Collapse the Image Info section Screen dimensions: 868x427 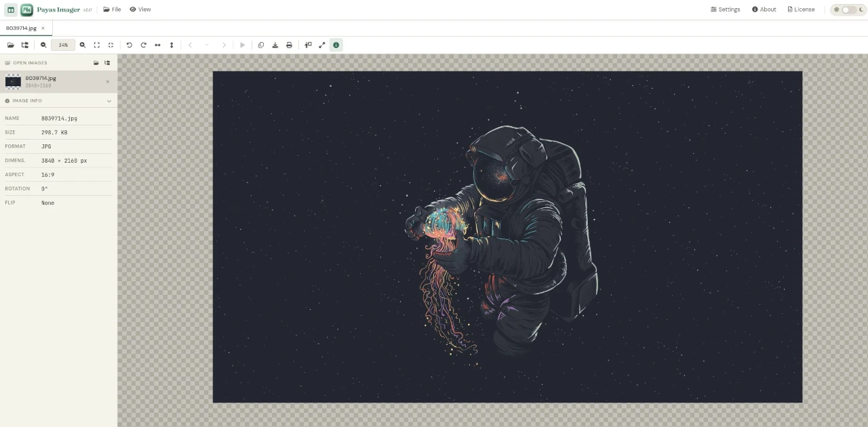click(109, 101)
